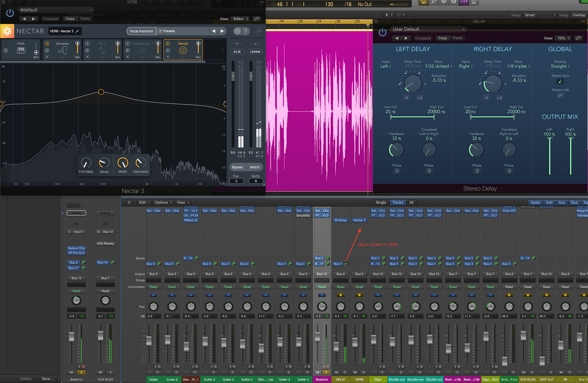
Task: Add a new module with plus slot
Action: pos(222,50)
